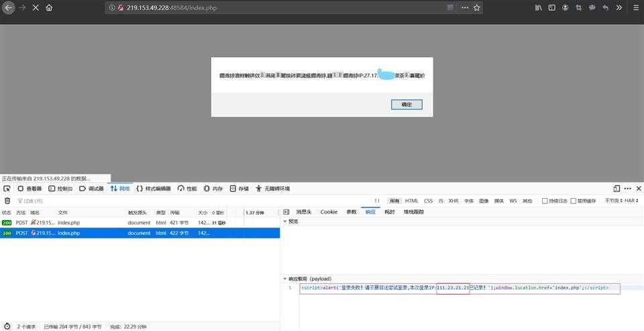
Task: Filter requests by CSS
Action: pos(429,201)
